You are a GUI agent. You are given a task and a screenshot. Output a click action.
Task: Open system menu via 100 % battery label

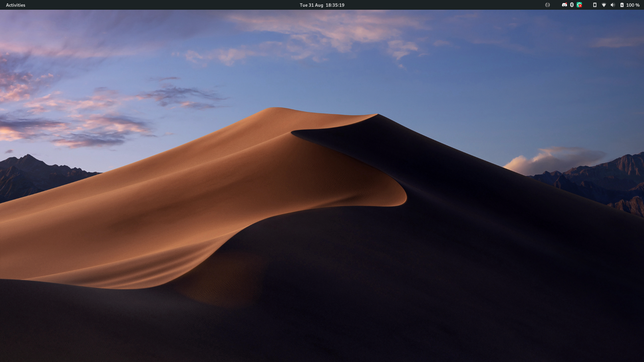tap(633, 5)
